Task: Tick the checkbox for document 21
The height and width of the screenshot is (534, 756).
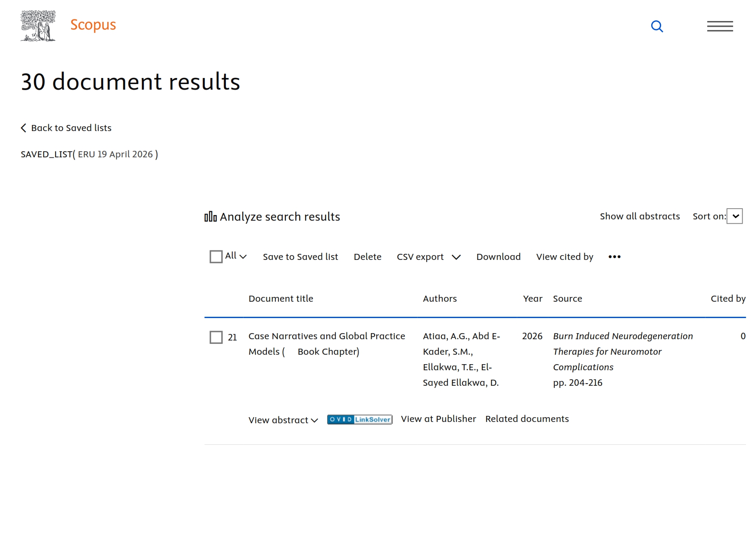Action: tap(216, 337)
